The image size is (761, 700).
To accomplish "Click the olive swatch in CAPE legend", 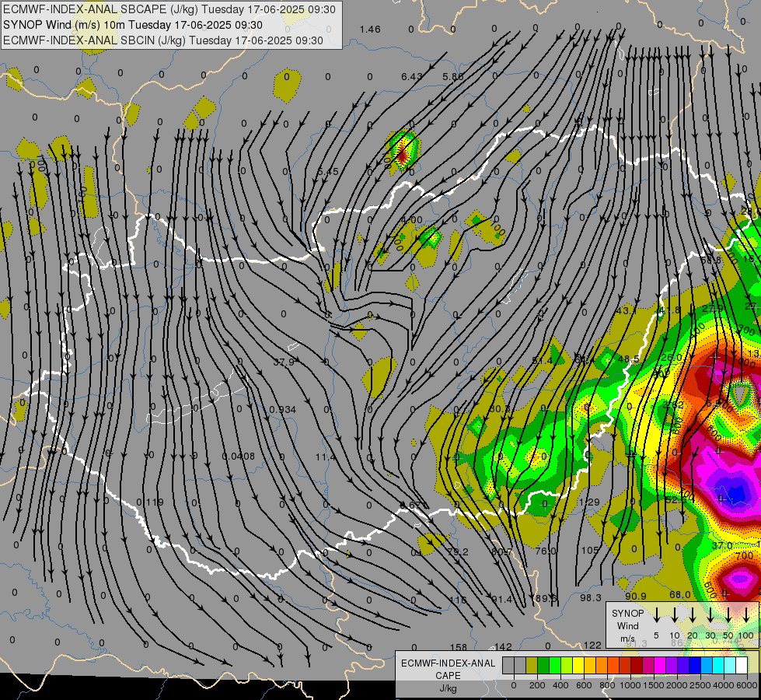I will coord(532,665).
